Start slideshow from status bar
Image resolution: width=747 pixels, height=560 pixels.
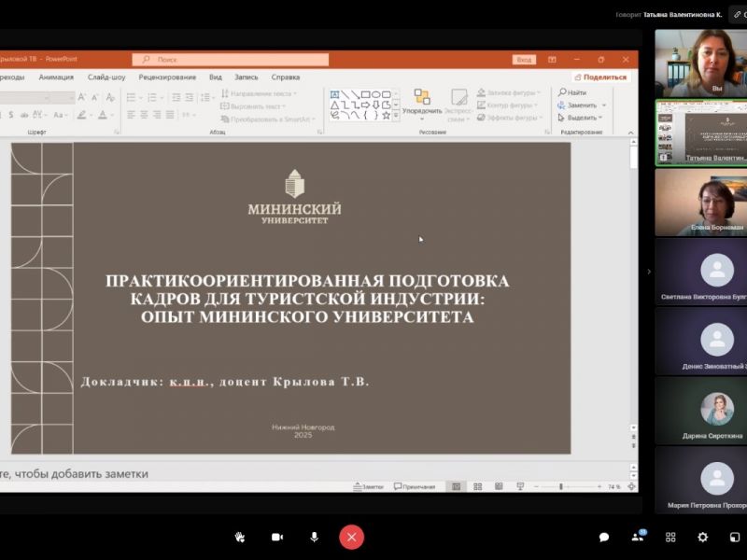coord(518,486)
